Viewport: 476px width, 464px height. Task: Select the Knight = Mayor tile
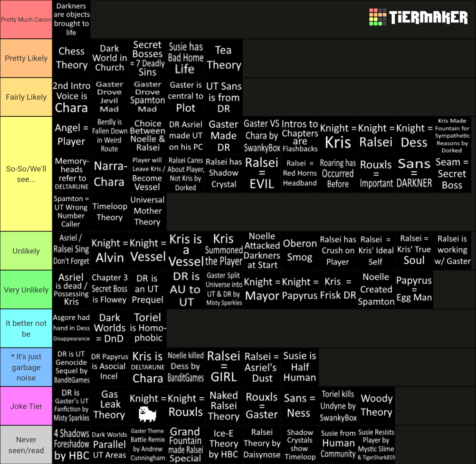(x=262, y=290)
